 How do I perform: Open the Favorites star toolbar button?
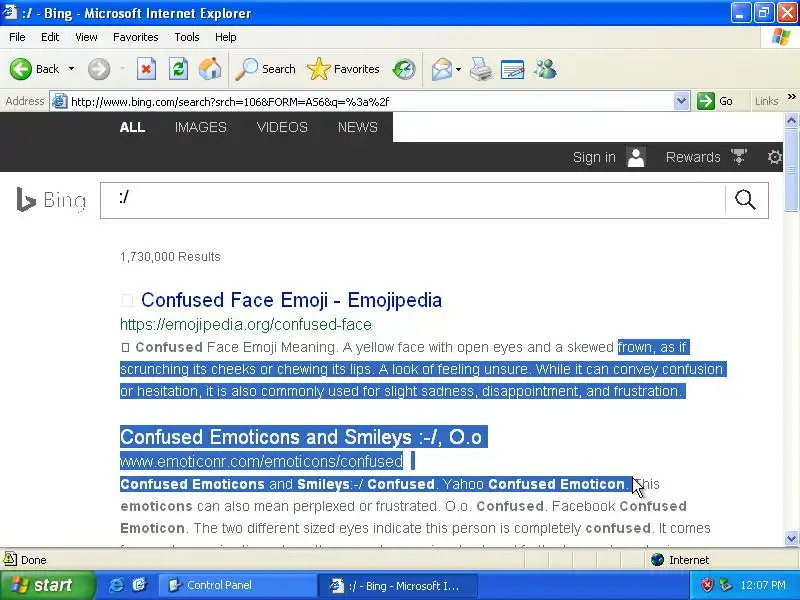tap(343, 69)
